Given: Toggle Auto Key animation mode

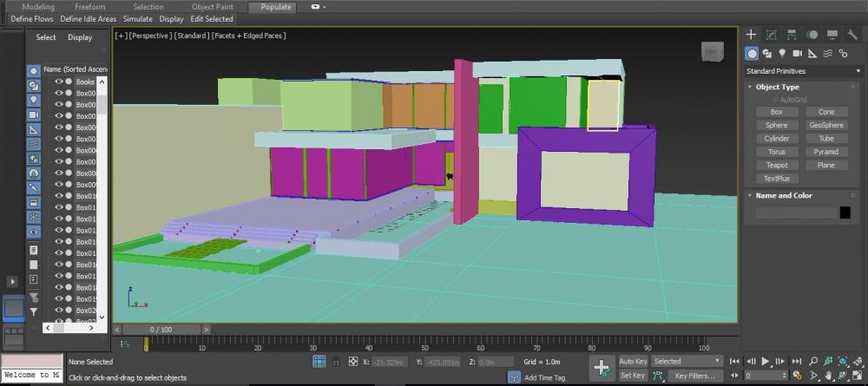Looking at the screenshot, I should pos(633,361).
